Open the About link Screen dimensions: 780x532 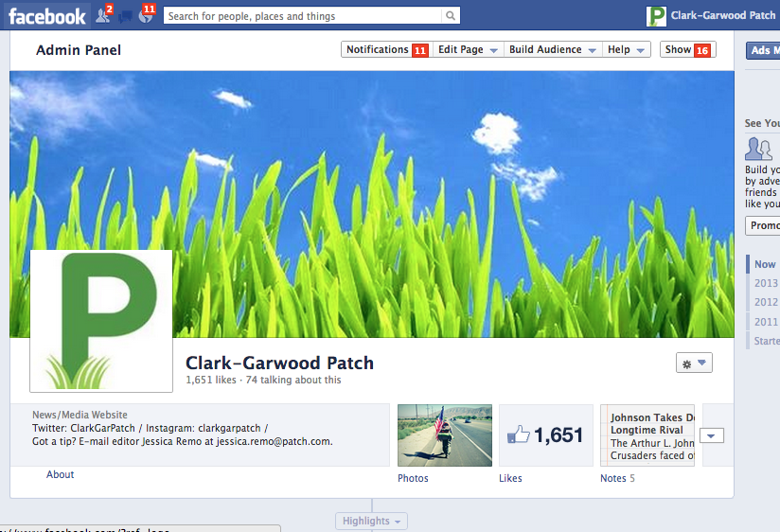click(61, 474)
